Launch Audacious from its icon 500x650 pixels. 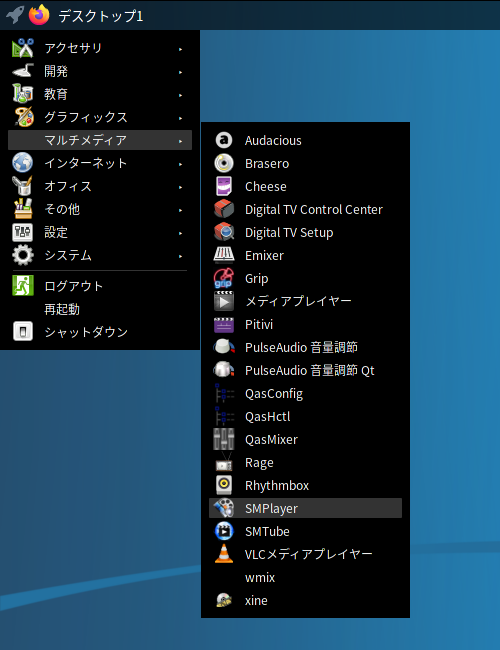coord(224,140)
